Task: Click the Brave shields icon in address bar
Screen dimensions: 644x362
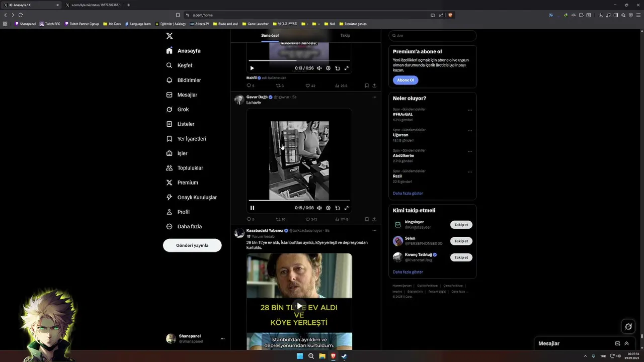Action: point(450,15)
